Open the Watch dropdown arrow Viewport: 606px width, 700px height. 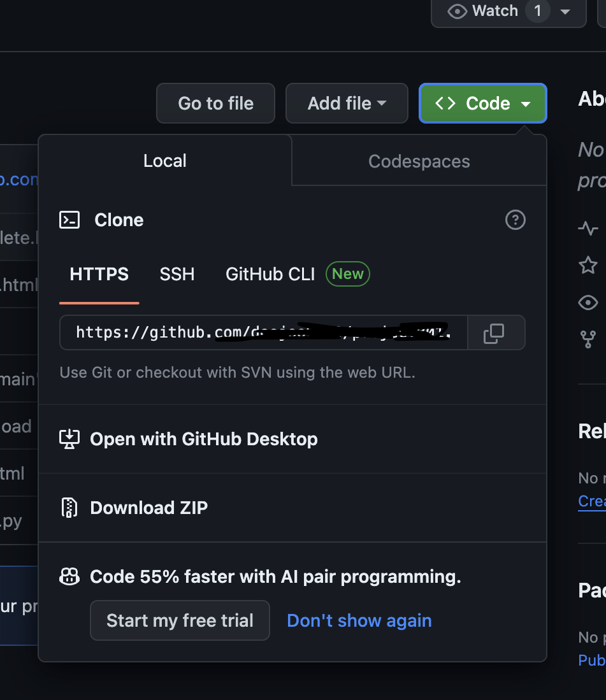pyautogui.click(x=565, y=11)
